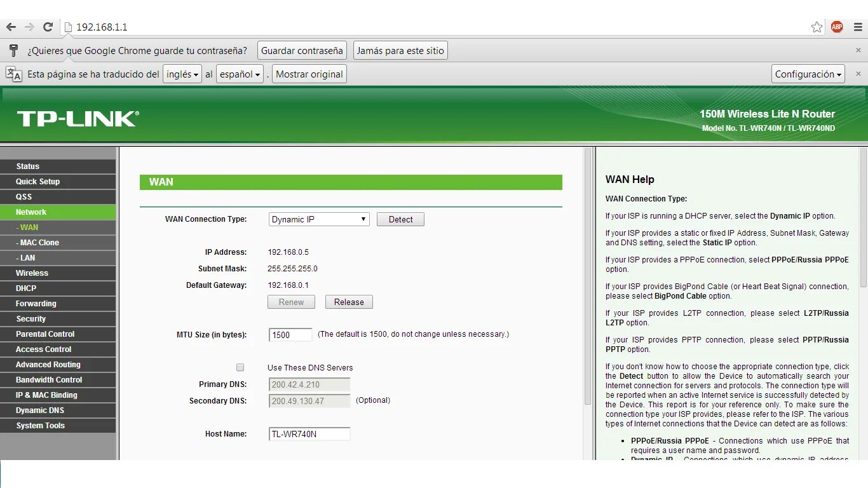868x488 pixels.
Task: Open QSS menu item
Action: point(58,196)
